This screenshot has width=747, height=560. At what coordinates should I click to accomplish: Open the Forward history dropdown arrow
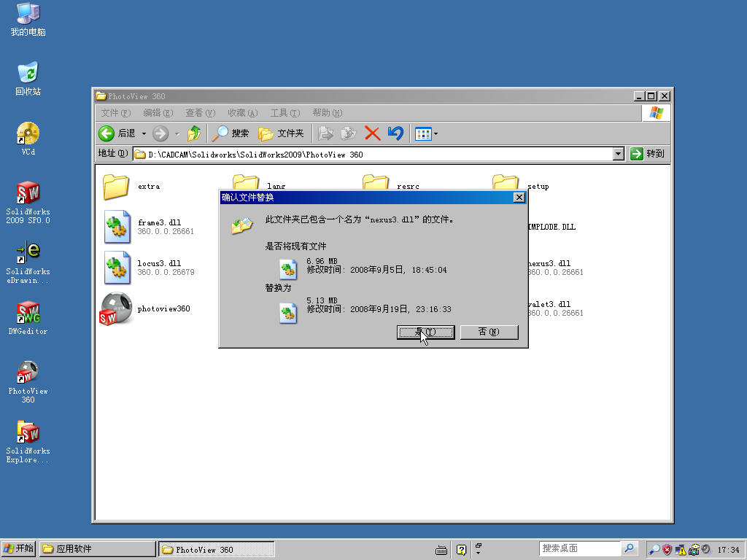(x=177, y=134)
